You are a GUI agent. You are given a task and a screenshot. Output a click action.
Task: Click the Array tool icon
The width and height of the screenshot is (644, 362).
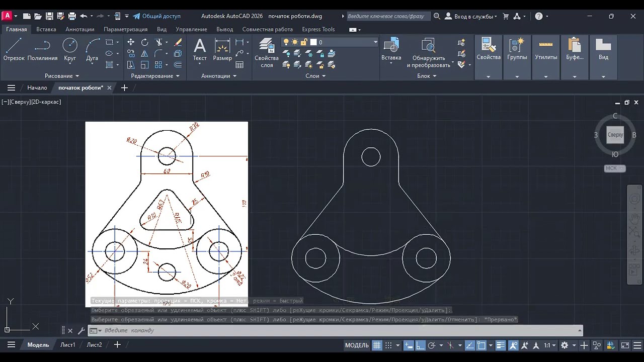159,65
